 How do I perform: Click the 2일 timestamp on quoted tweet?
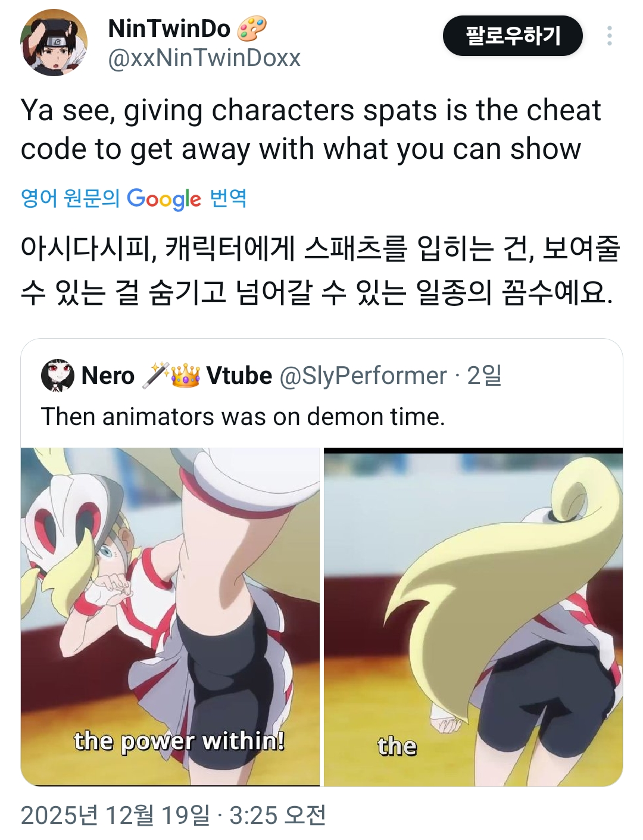pos(484,376)
